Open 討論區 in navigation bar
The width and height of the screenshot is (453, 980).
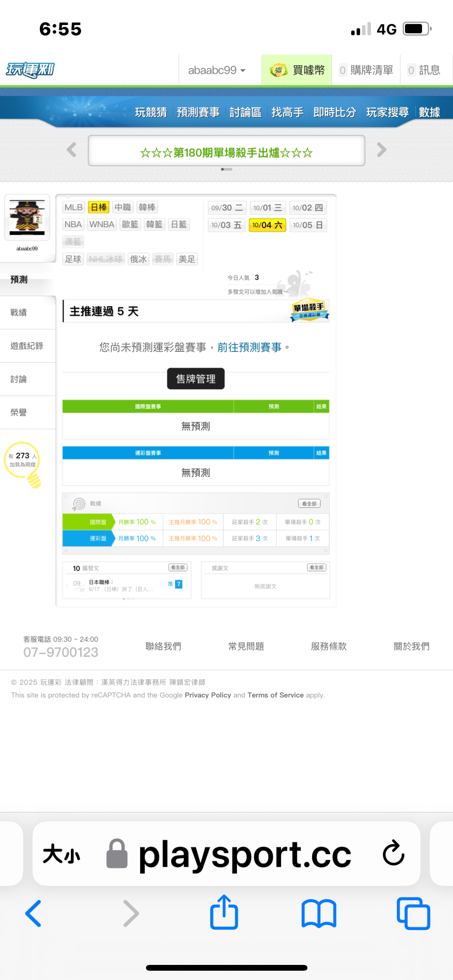(x=245, y=112)
